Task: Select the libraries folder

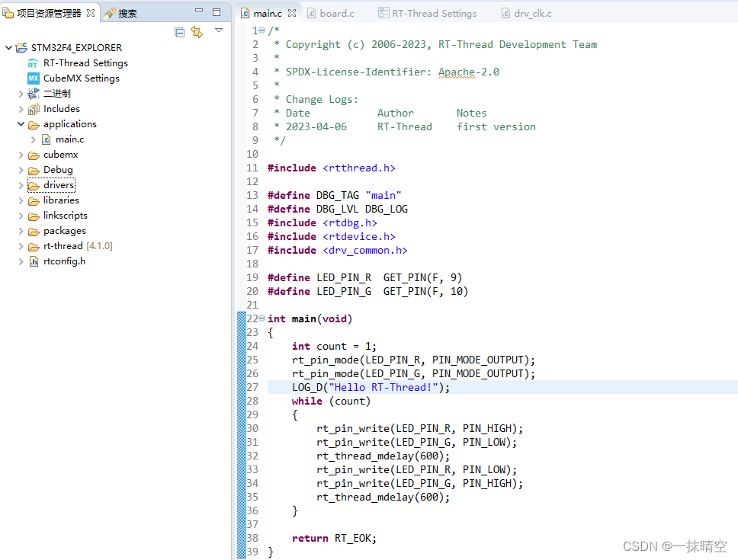Action: pos(61,200)
